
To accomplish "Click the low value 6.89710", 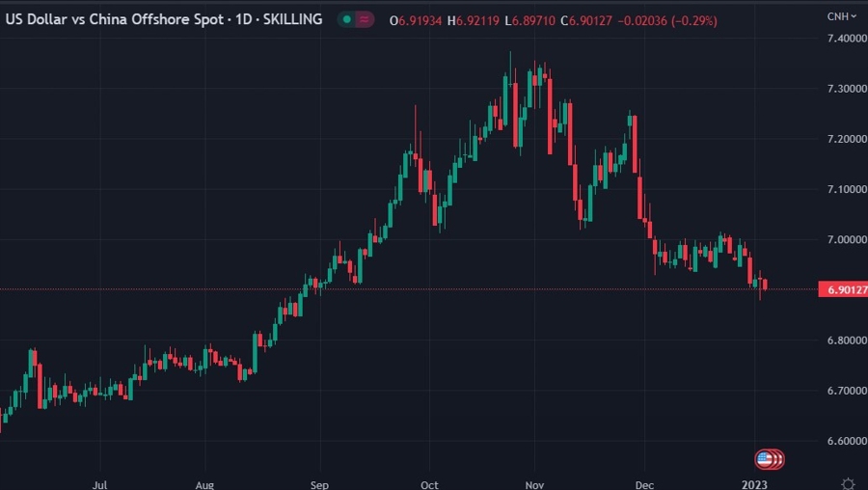I will click(533, 21).
